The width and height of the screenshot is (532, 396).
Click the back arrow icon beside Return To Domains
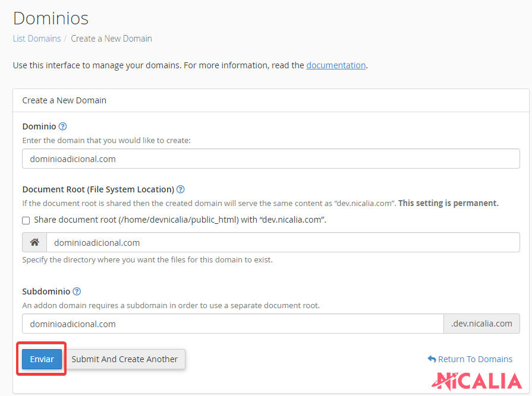pos(432,359)
